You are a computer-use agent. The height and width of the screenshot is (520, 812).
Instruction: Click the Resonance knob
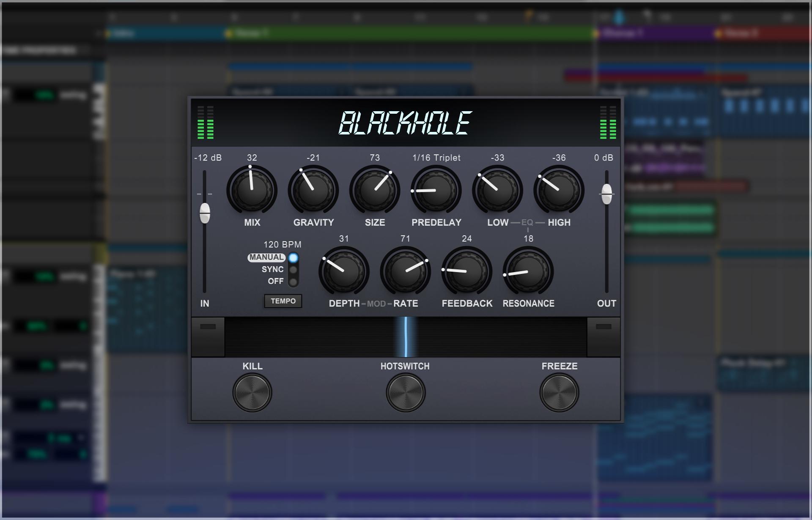click(528, 271)
